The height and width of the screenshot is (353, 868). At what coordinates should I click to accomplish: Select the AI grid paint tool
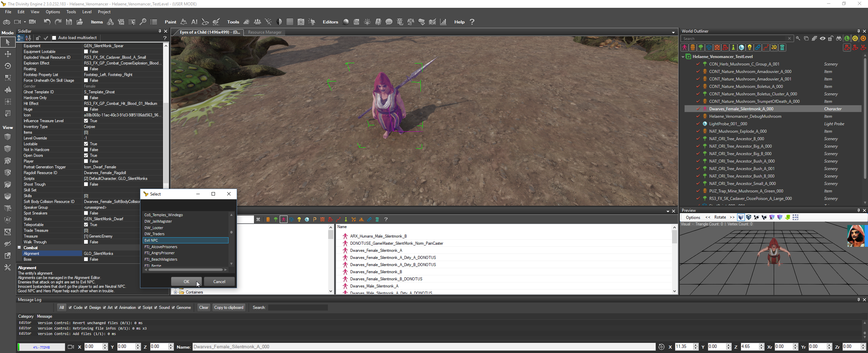pyautogui.click(x=194, y=22)
